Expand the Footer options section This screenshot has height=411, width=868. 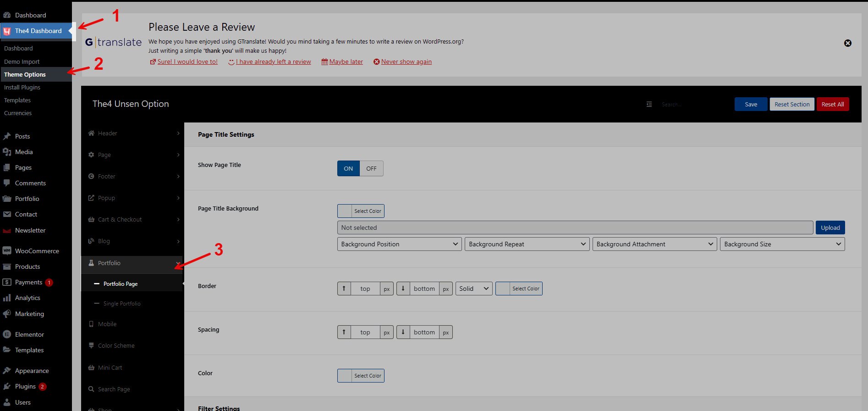pos(133,176)
